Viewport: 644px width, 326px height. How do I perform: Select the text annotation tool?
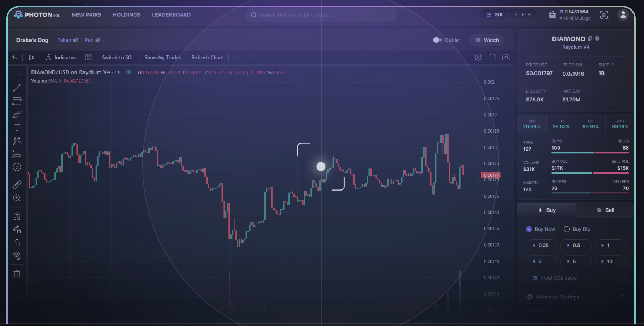click(x=17, y=127)
